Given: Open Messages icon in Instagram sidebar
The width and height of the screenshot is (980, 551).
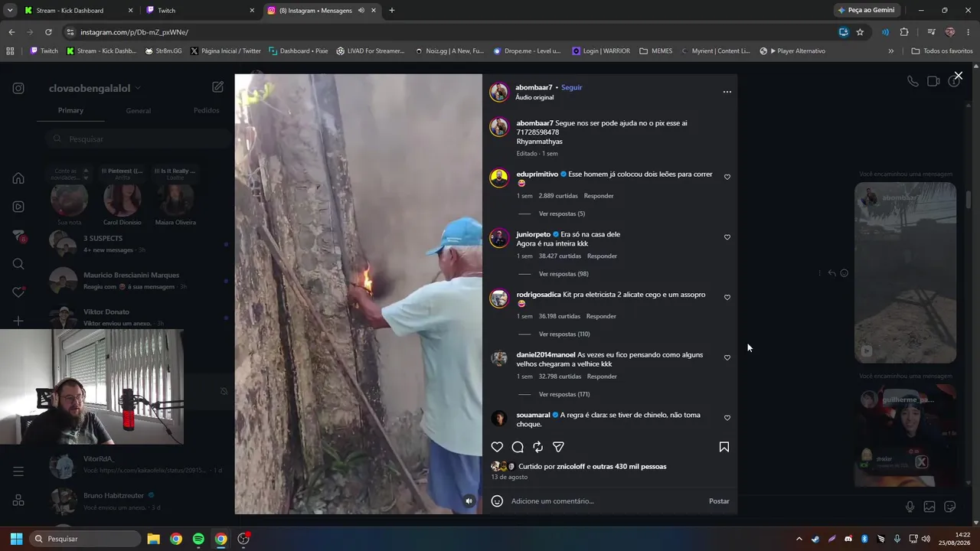Looking at the screenshot, I should (x=18, y=236).
